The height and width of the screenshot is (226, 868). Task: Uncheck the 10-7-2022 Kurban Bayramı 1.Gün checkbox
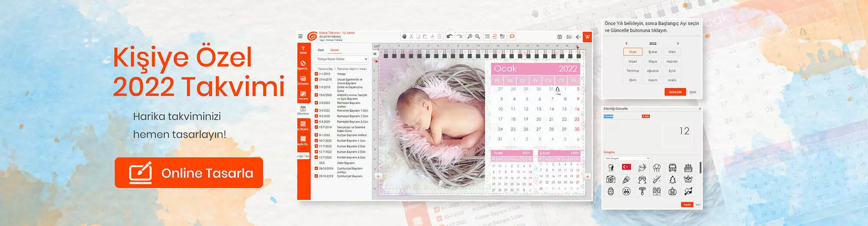coord(316,141)
